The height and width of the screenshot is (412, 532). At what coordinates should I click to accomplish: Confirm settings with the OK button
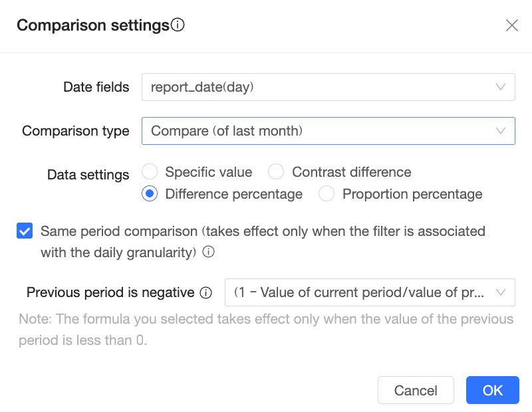click(492, 390)
